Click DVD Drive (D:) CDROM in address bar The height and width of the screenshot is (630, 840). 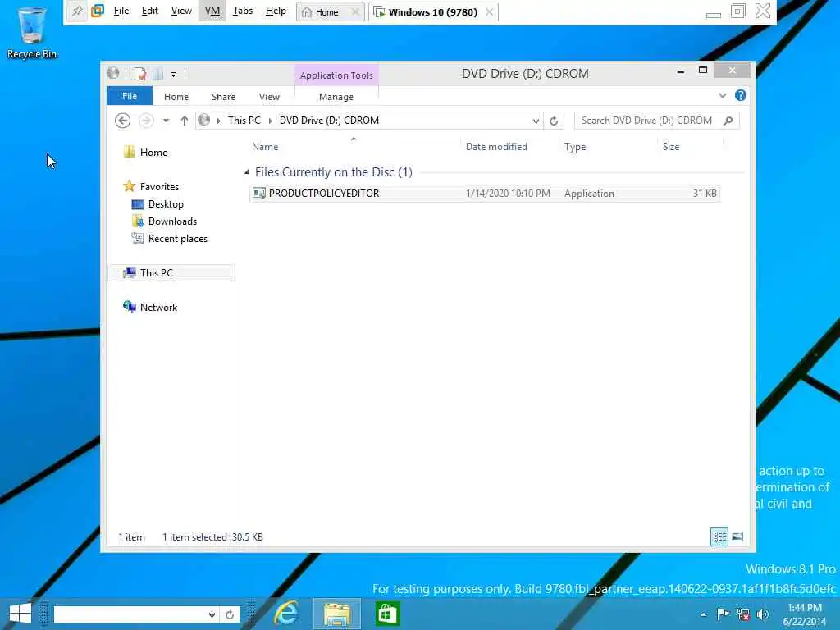click(x=329, y=121)
